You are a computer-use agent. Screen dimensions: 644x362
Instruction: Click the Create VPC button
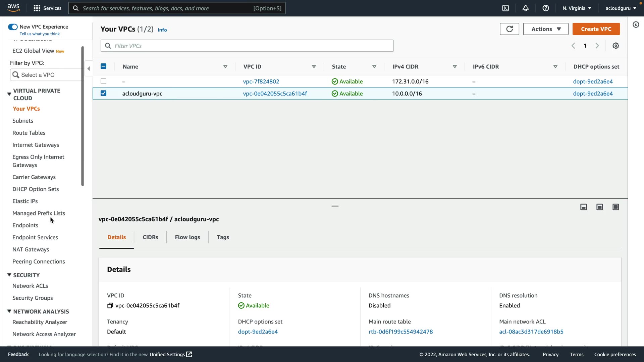coord(596,29)
